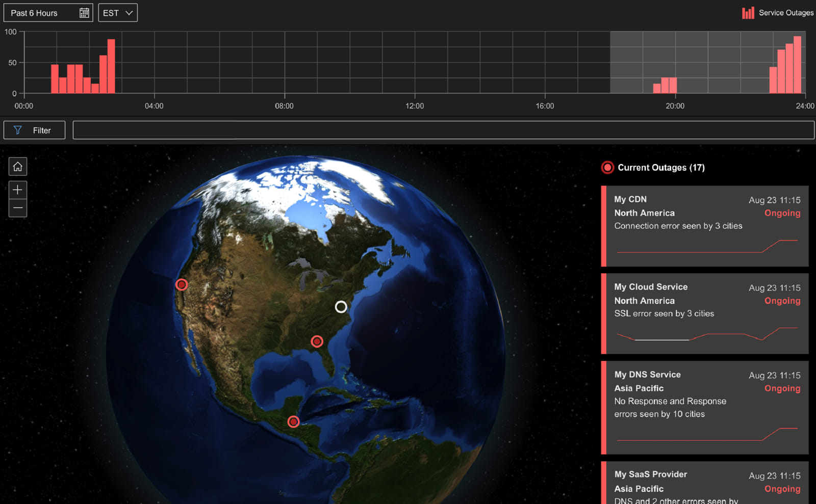Click 'No Response and Response errors' description
Image resolution: width=816 pixels, height=504 pixels.
[670, 408]
